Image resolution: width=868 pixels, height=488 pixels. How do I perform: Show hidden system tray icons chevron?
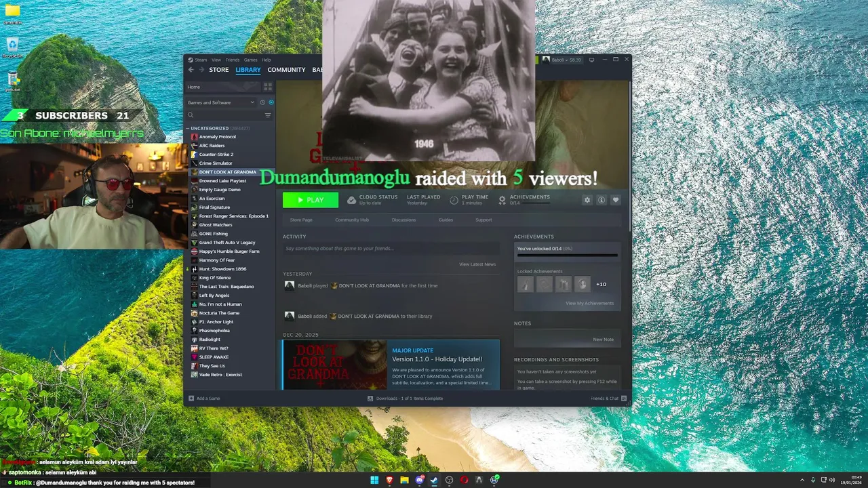[802, 480]
